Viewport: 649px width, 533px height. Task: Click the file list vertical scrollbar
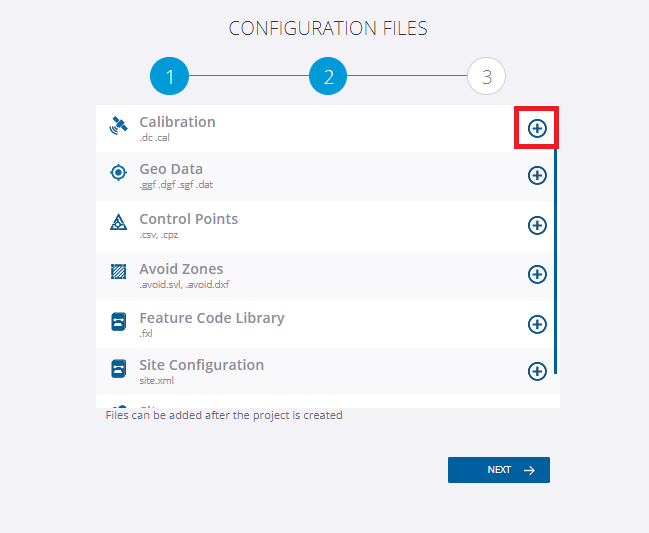click(x=555, y=261)
